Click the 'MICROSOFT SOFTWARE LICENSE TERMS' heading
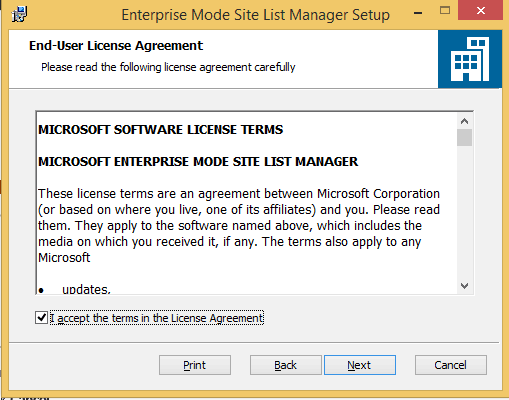Screen dimensions: 509x400 pos(161,130)
